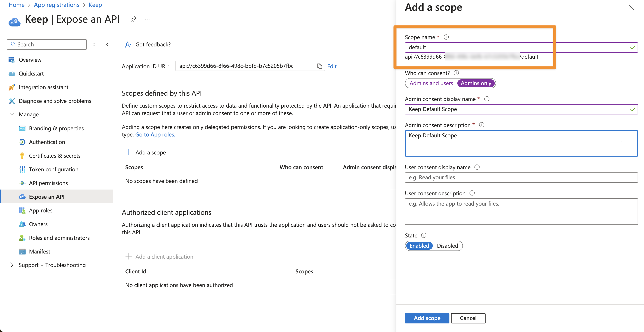The height and width of the screenshot is (332, 644).
Task: Click disabled Add a client application
Action: [x=159, y=256]
